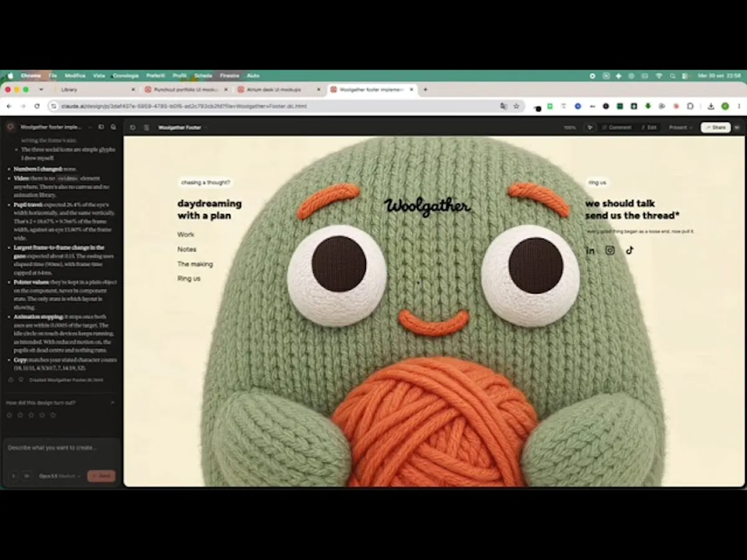The width and height of the screenshot is (747, 560).
Task: Click the Chrome extensions puzzle icon
Action: (690, 106)
